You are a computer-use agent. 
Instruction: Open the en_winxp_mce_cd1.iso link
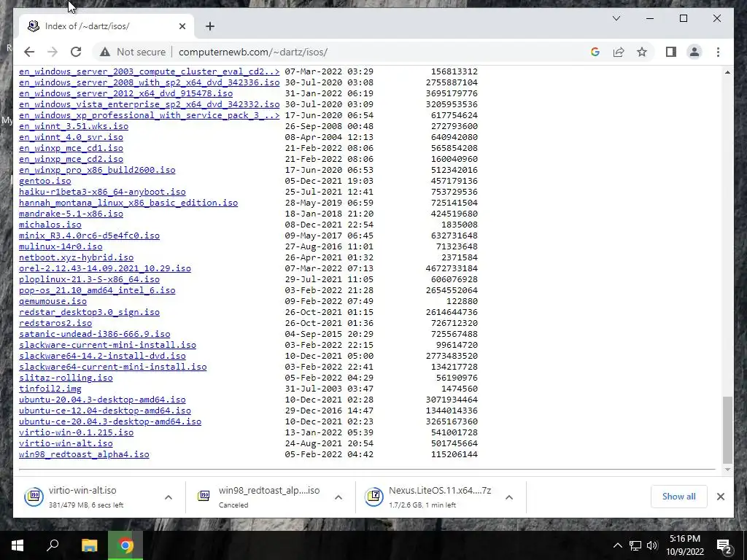(71, 148)
